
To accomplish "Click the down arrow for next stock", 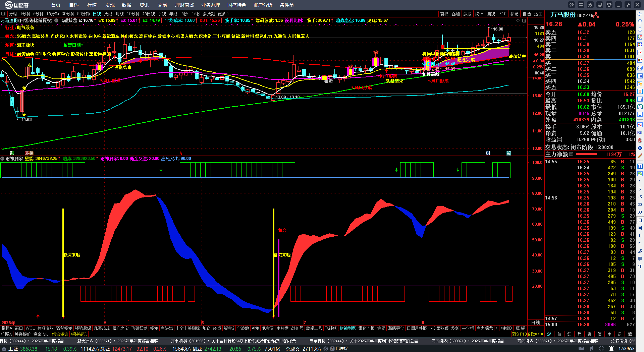I will pos(640,30).
